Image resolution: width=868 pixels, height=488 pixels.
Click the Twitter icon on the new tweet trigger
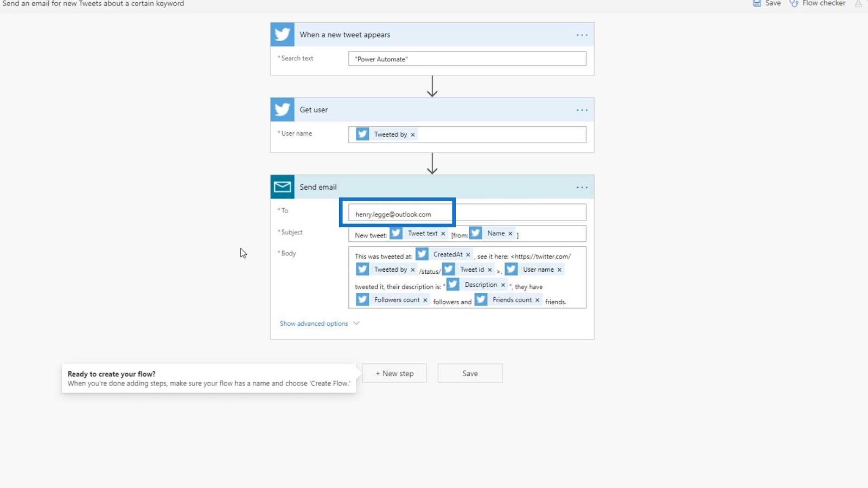282,35
